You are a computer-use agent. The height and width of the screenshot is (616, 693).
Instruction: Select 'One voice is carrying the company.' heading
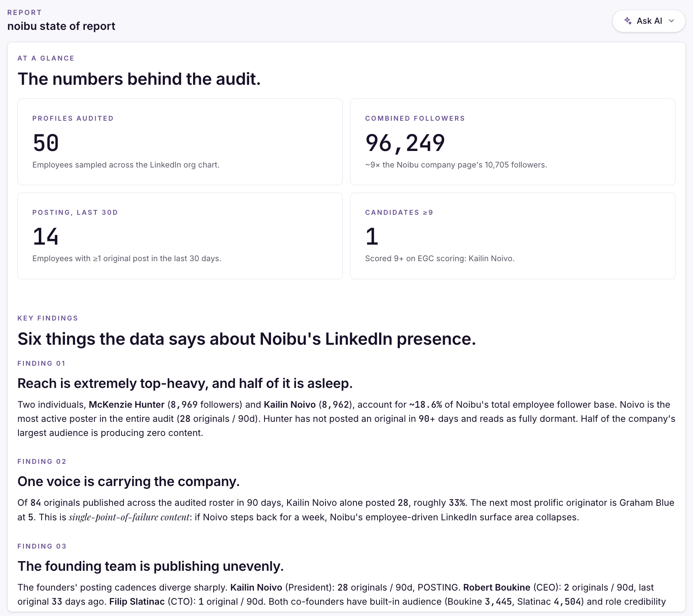128,481
